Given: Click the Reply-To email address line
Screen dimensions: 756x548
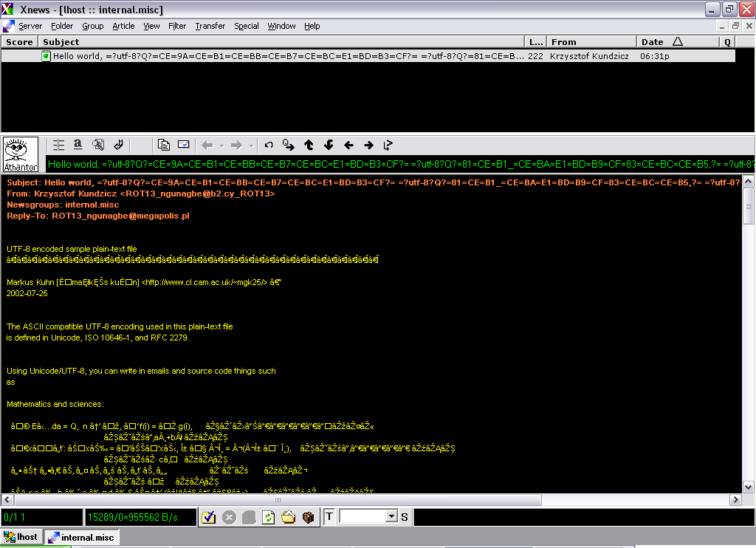Looking at the screenshot, I should (x=98, y=216).
